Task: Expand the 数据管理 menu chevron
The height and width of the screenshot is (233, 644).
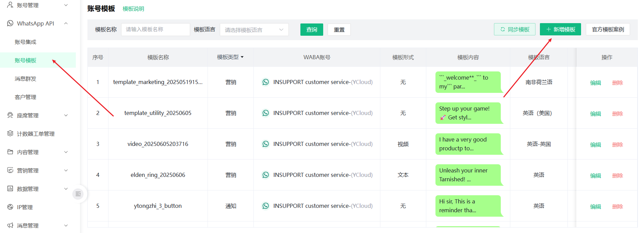Action: [66, 189]
